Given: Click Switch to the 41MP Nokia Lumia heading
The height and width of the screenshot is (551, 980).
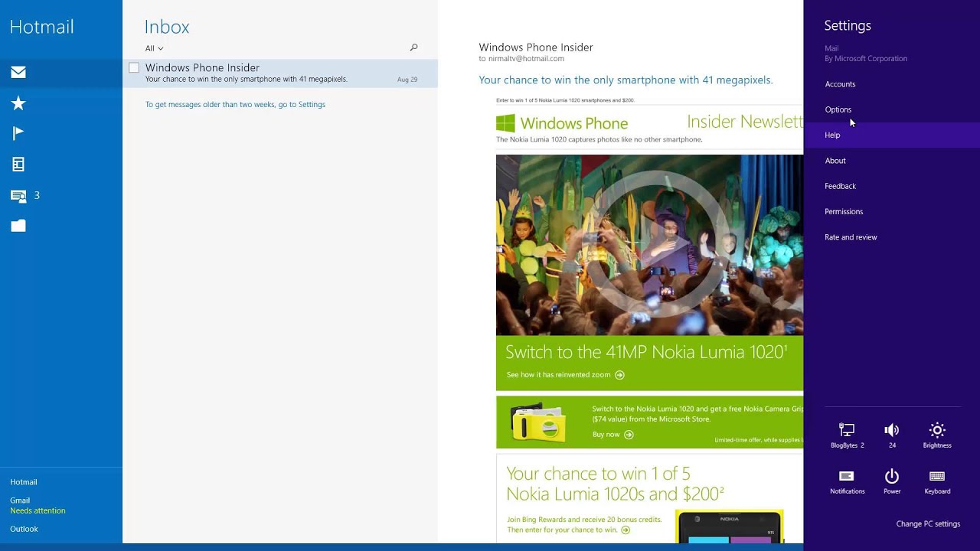Looking at the screenshot, I should click(x=646, y=352).
